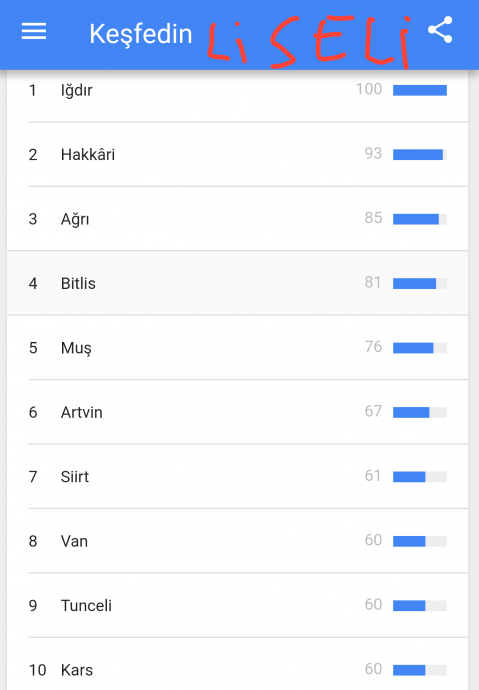Select the Siirt row
Screen dimensions: 479x690
pos(238,477)
